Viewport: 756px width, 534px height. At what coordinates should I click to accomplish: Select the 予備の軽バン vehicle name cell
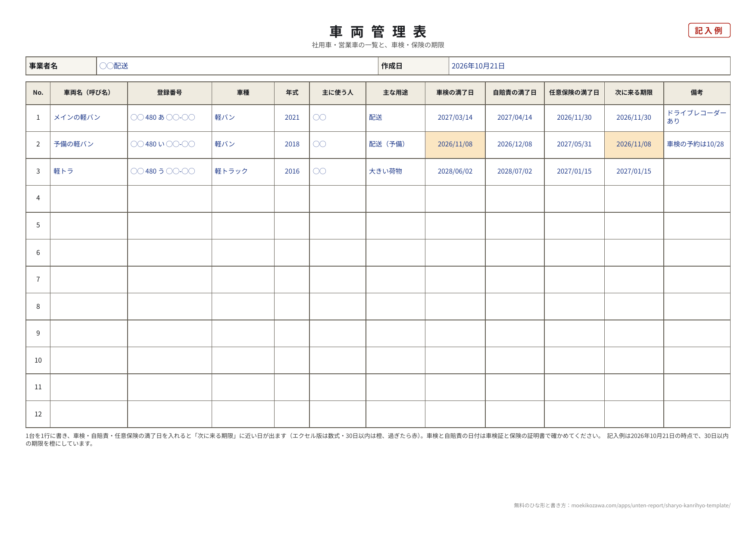click(x=89, y=144)
